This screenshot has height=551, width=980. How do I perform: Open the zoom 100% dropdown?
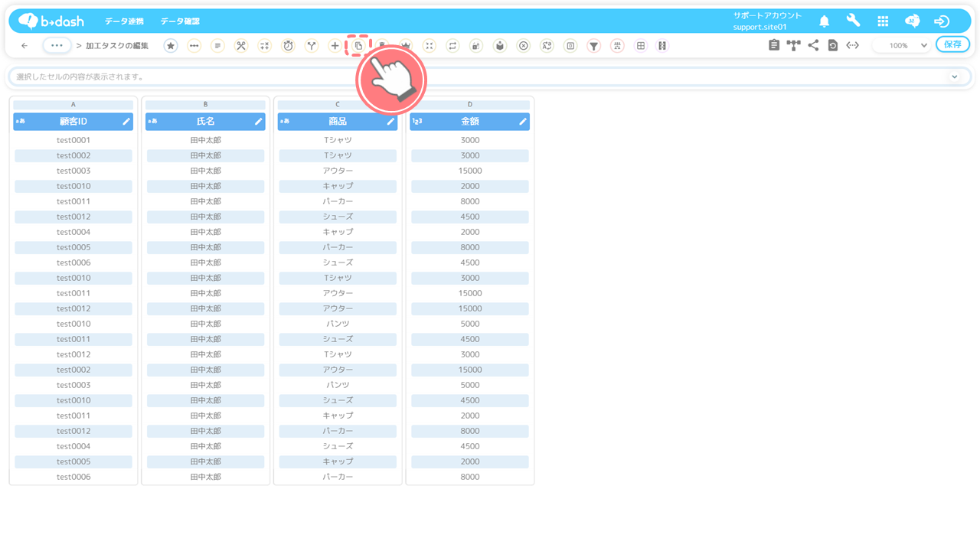[902, 46]
